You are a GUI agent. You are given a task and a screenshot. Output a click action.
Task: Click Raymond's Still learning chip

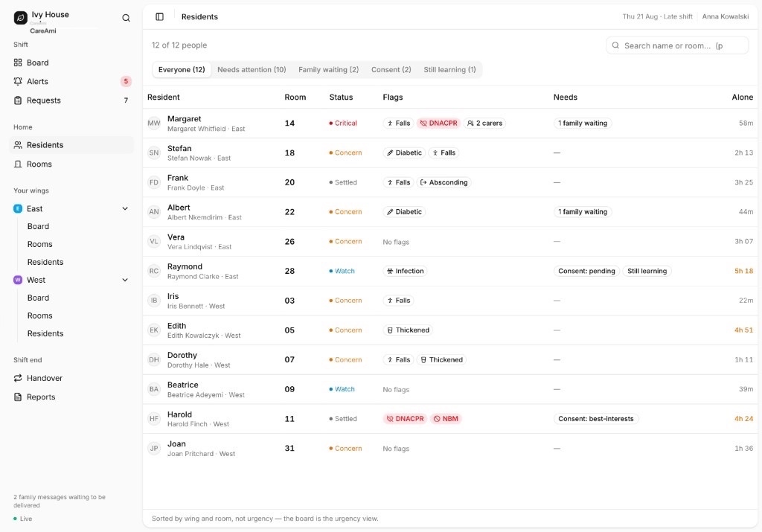click(x=647, y=271)
